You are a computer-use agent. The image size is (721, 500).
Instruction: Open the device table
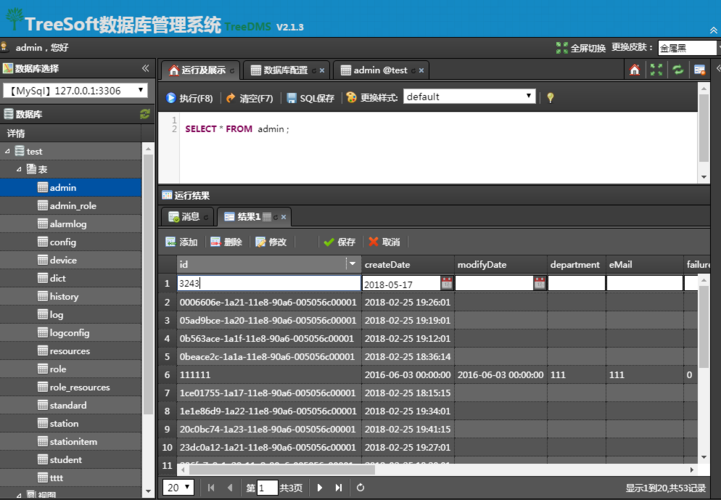71,260
